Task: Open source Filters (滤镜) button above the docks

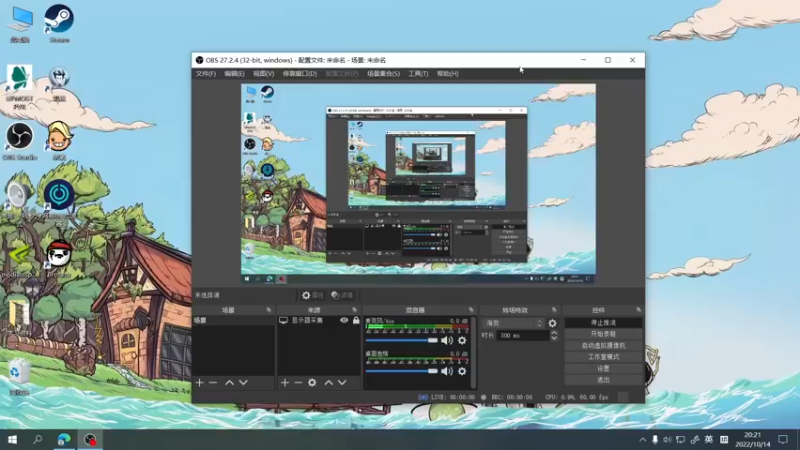Action: click(x=342, y=295)
